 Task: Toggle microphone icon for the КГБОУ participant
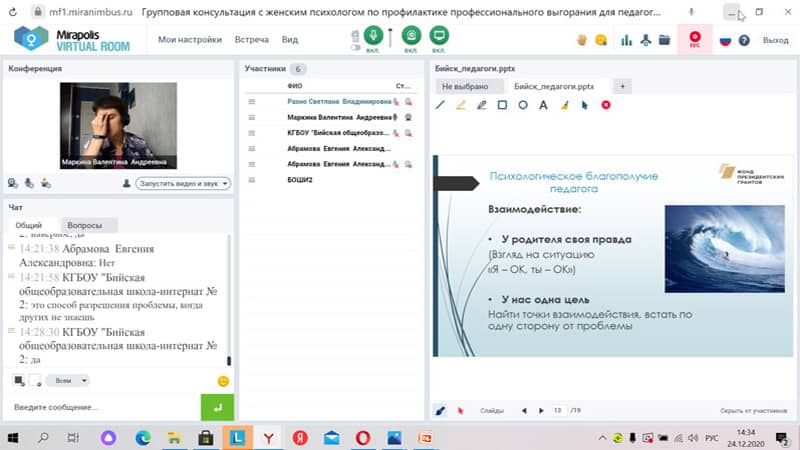(x=396, y=133)
